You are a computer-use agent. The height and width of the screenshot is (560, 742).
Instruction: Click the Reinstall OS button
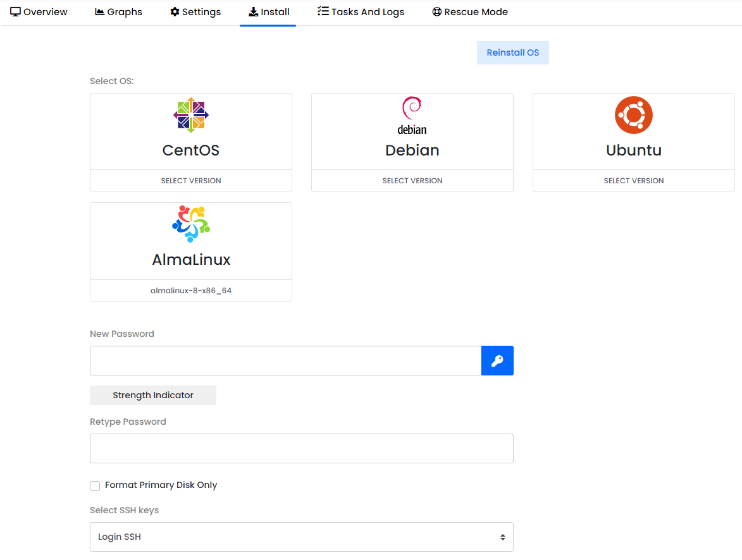point(513,52)
